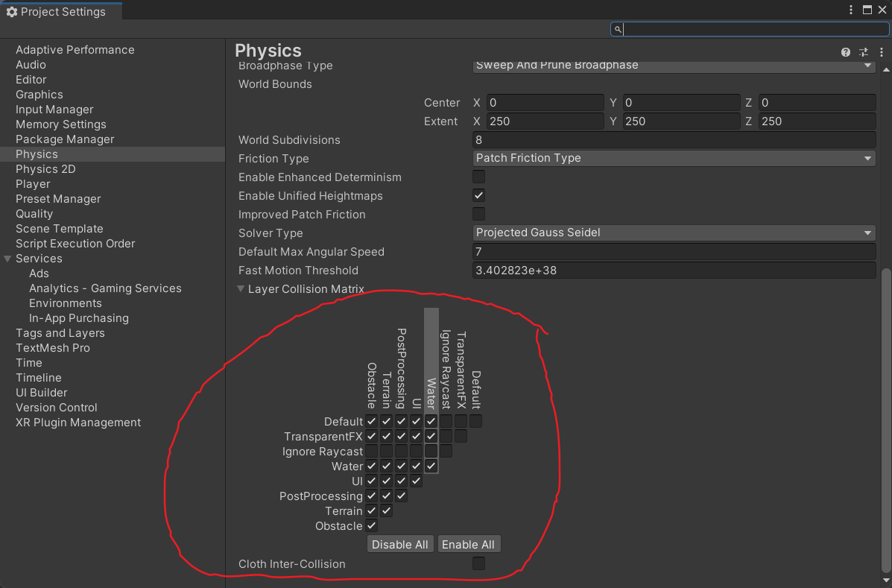Maximize the Project Settings window

click(x=867, y=10)
